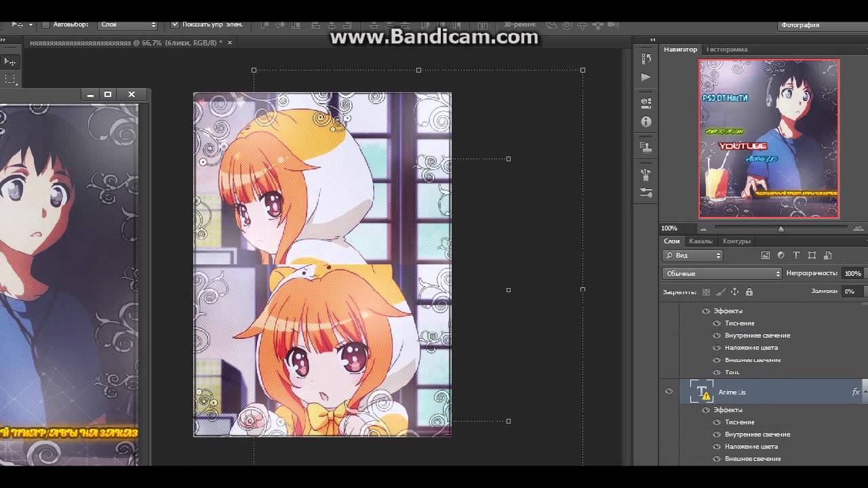Viewport: 868px width, 488px height.
Task: Click the Непрозрачность 100% field
Action: [x=852, y=273]
